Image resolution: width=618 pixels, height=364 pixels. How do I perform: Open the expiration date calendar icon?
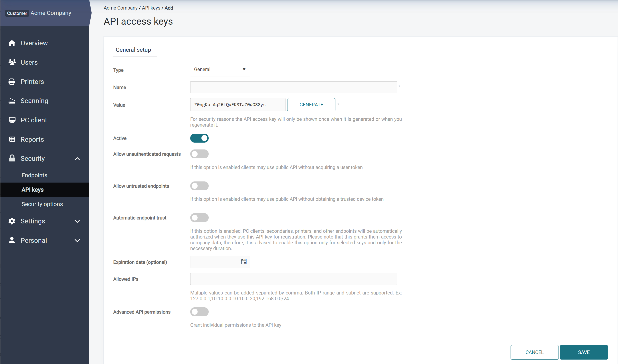tap(244, 262)
